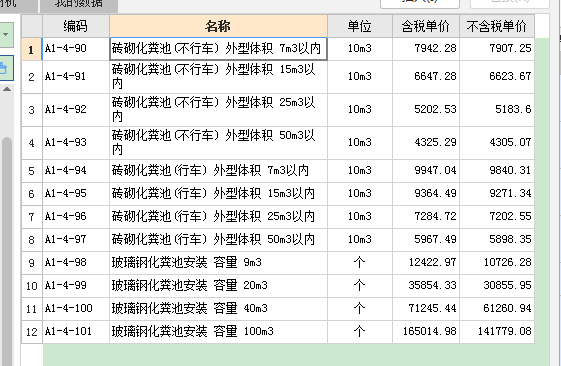Click name 砖砌化粪池(行车) 50m3以内
The image size is (561, 366).
218,240
